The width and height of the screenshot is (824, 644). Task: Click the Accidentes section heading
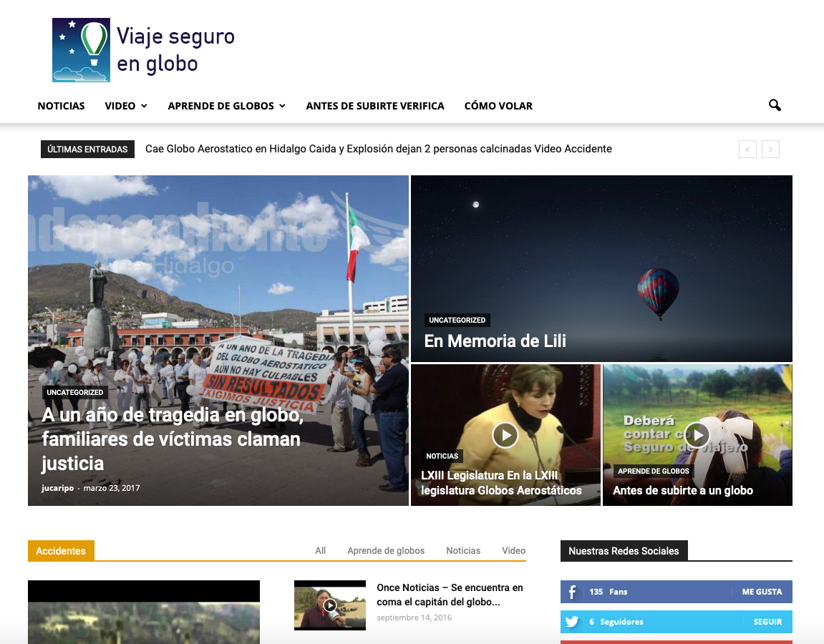[61, 550]
